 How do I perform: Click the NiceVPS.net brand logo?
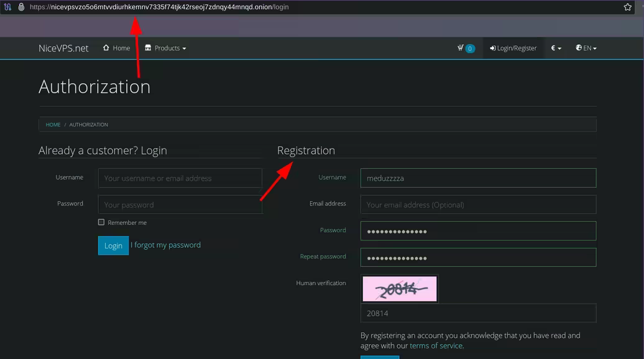63,48
